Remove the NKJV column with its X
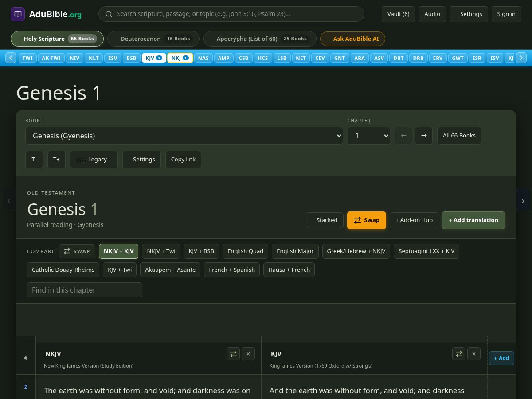The image size is (532, 399). point(248,354)
